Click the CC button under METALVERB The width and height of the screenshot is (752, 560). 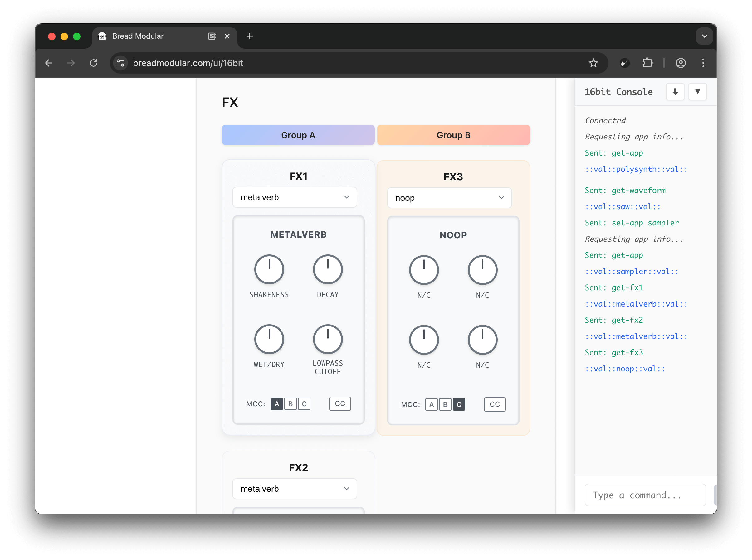tap(339, 403)
